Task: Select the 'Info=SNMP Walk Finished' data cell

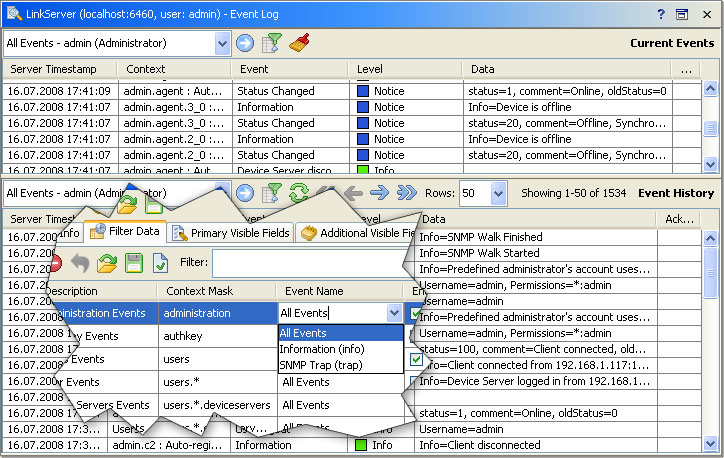Action: 536,237
